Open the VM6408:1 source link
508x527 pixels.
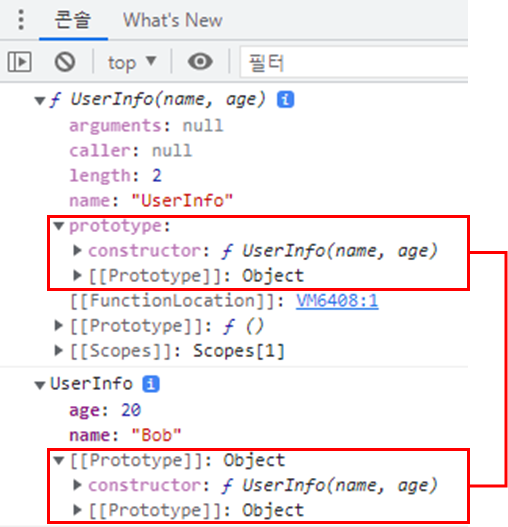(x=337, y=300)
